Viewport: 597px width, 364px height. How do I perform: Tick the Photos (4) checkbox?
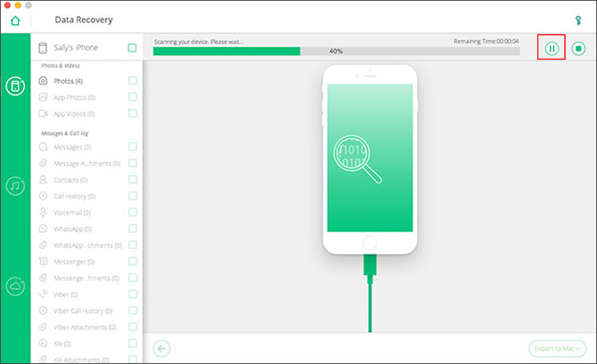132,81
